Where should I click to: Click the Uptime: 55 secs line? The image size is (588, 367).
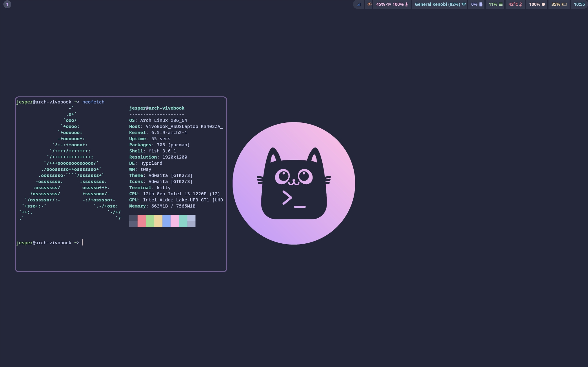point(150,139)
